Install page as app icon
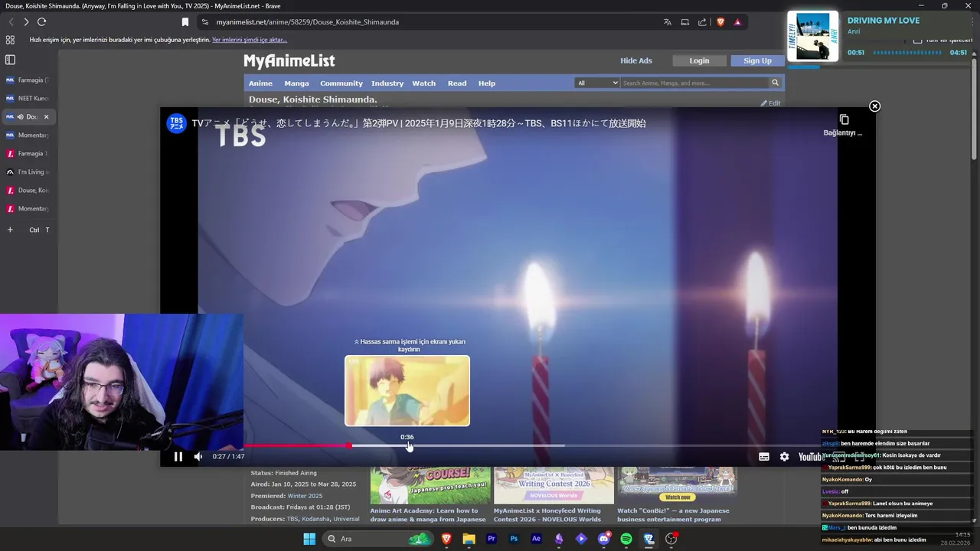Viewport: 980px width, 551px height. 685,22
